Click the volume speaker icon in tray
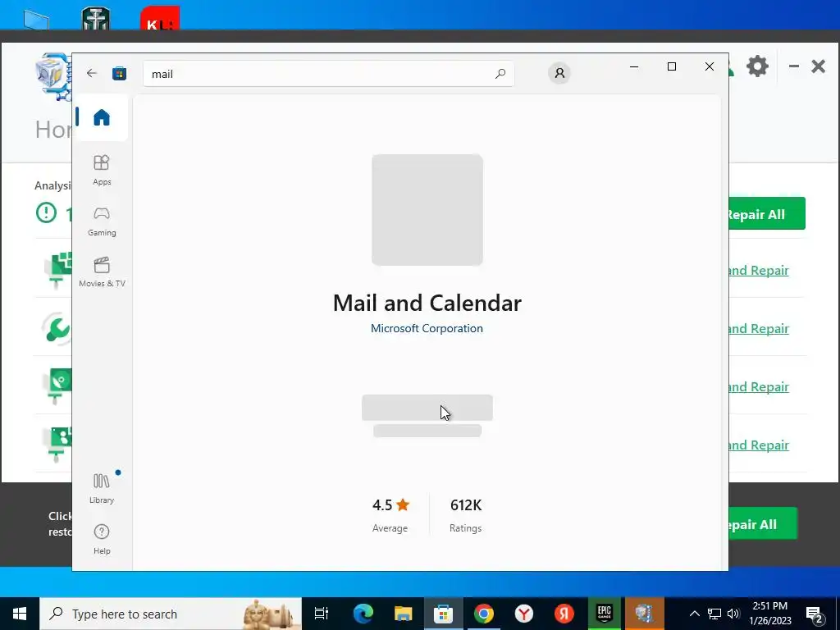The image size is (840, 630). coord(733,614)
